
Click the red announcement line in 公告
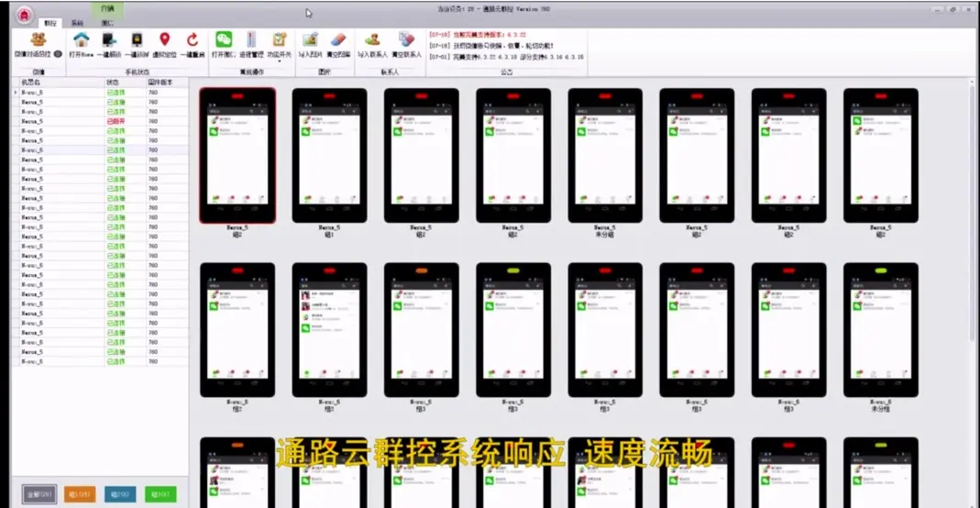478,35
